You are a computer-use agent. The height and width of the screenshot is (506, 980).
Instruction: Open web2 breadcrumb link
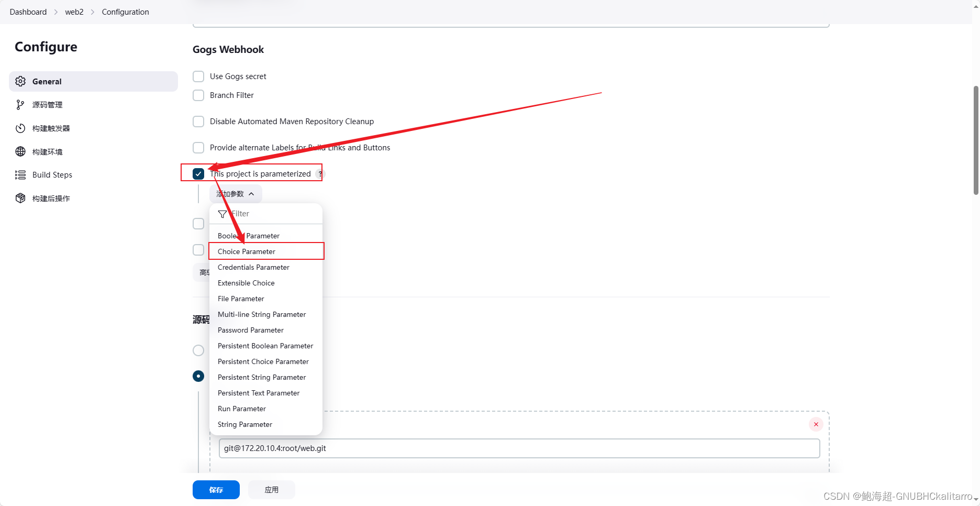coord(74,12)
